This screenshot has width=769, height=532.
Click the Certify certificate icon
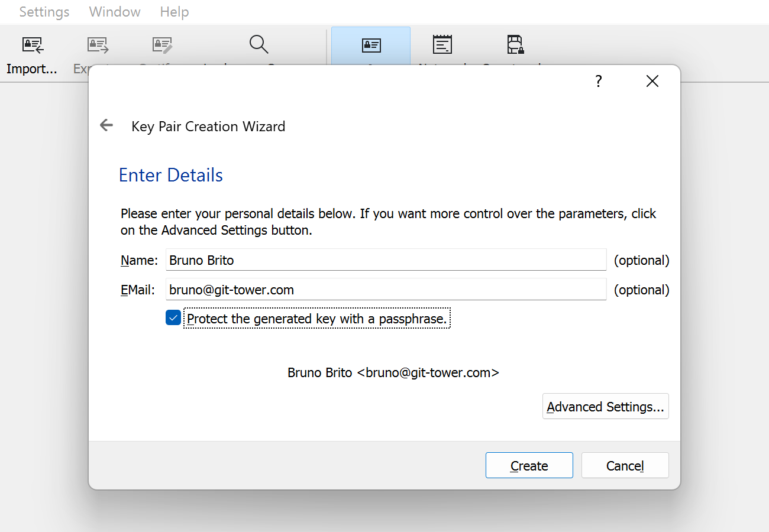[x=161, y=45]
